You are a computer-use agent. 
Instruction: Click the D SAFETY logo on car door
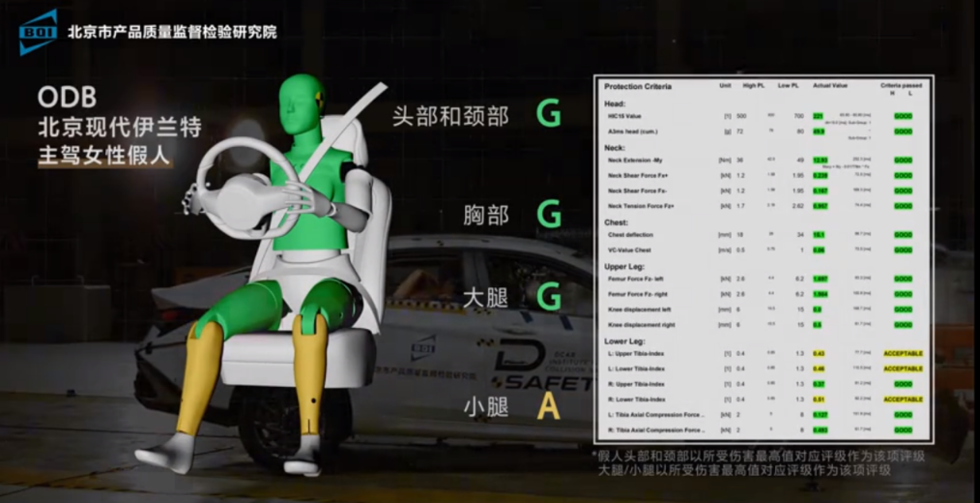pos(540,366)
